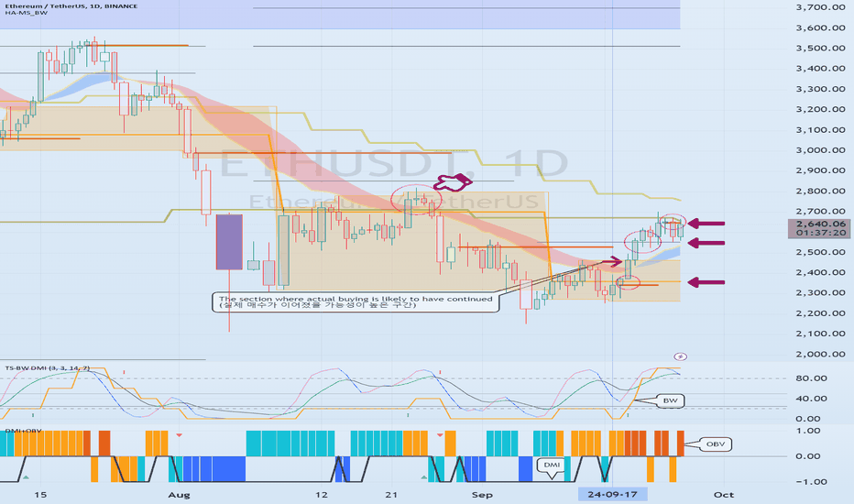Click the current price label 2,640.06

821,224
